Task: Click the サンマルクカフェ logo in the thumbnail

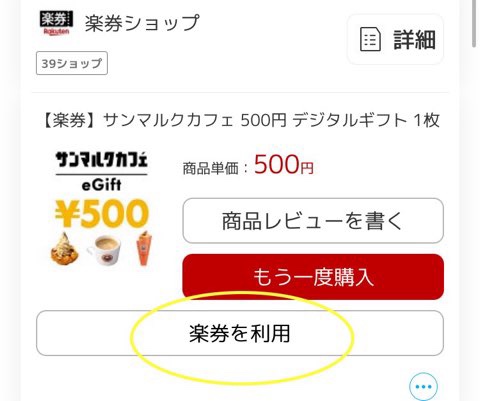Action: click(101, 160)
